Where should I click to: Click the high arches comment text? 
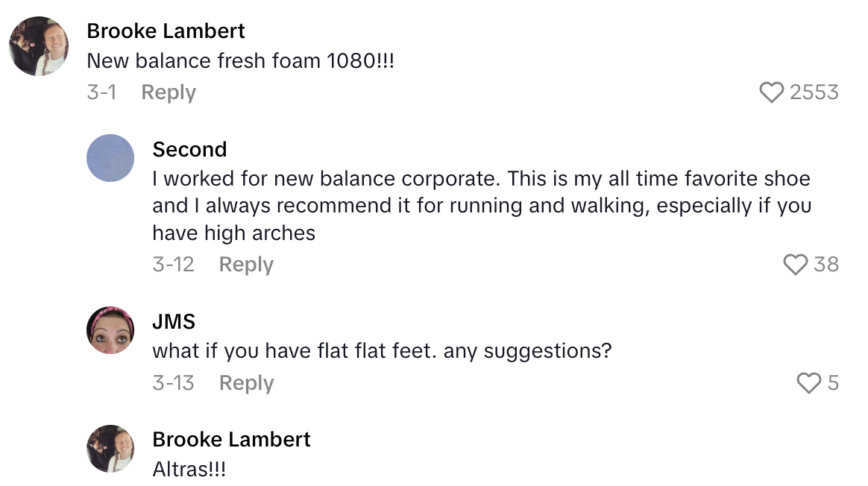(x=481, y=206)
